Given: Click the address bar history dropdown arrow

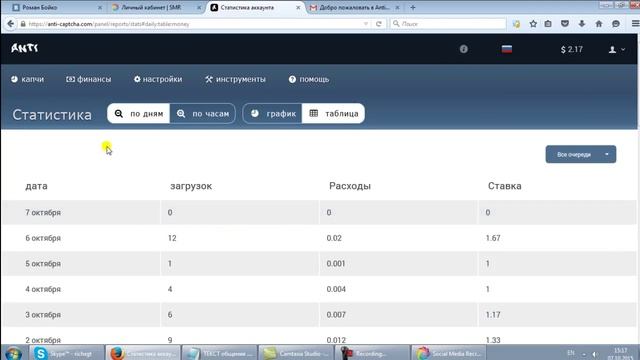Looking at the screenshot, I should point(365,24).
